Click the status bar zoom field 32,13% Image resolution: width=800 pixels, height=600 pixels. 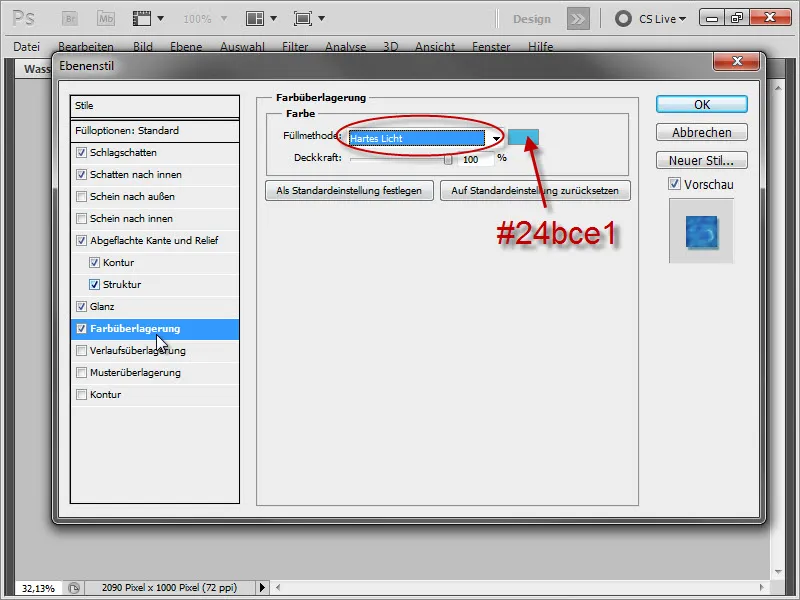38,588
